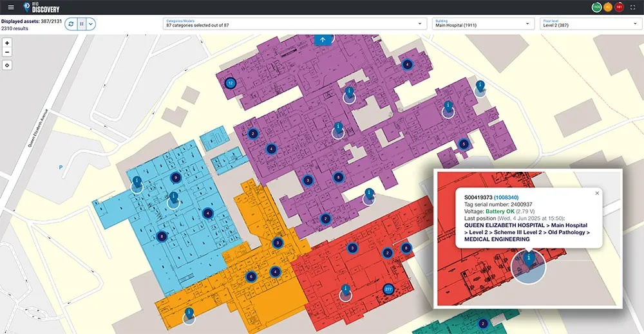Viewport: 644px width, 334px height.
Task: Expand the refresh options chevron
Action: click(91, 24)
